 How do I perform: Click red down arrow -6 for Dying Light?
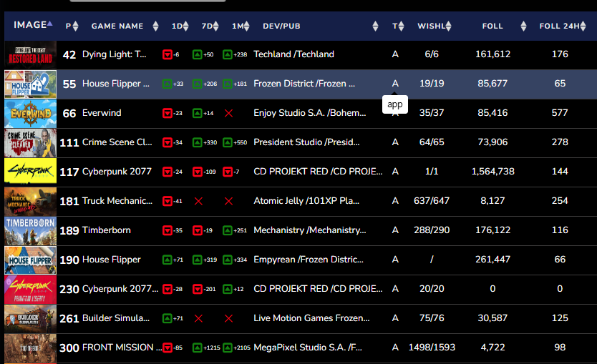[167, 55]
